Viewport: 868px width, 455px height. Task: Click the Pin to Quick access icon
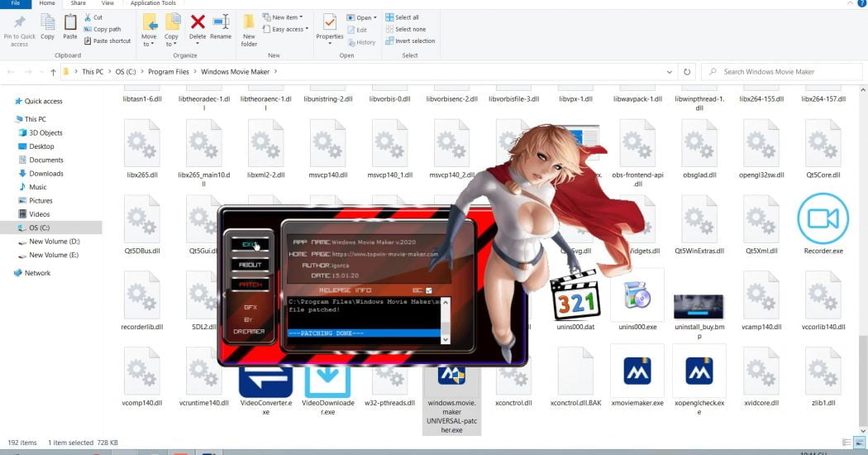coord(19,22)
